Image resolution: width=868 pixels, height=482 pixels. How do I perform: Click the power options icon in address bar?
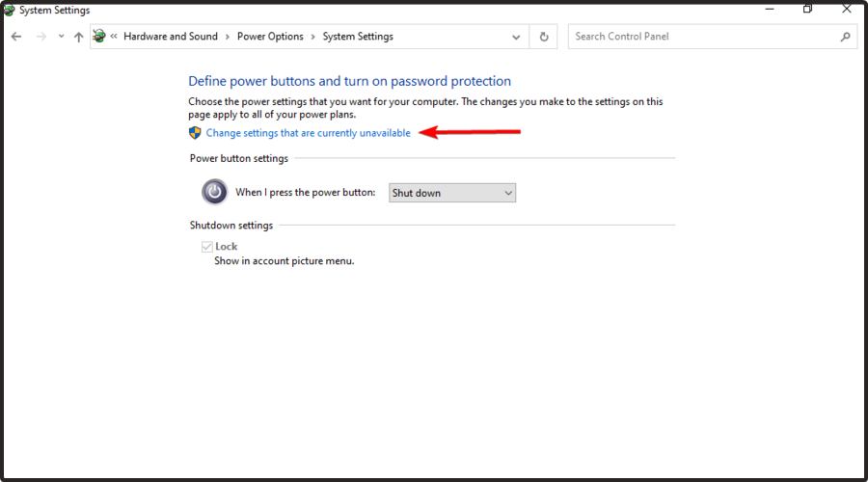(99, 37)
